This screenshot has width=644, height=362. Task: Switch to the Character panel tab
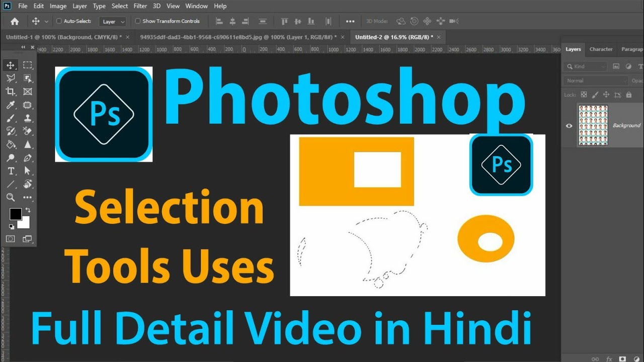pyautogui.click(x=601, y=49)
